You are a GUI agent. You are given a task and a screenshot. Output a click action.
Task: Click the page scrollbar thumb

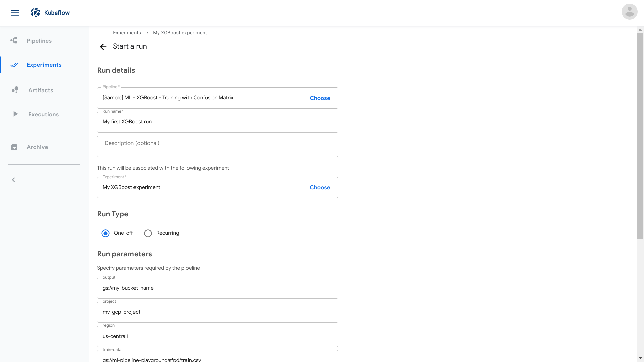click(640, 136)
